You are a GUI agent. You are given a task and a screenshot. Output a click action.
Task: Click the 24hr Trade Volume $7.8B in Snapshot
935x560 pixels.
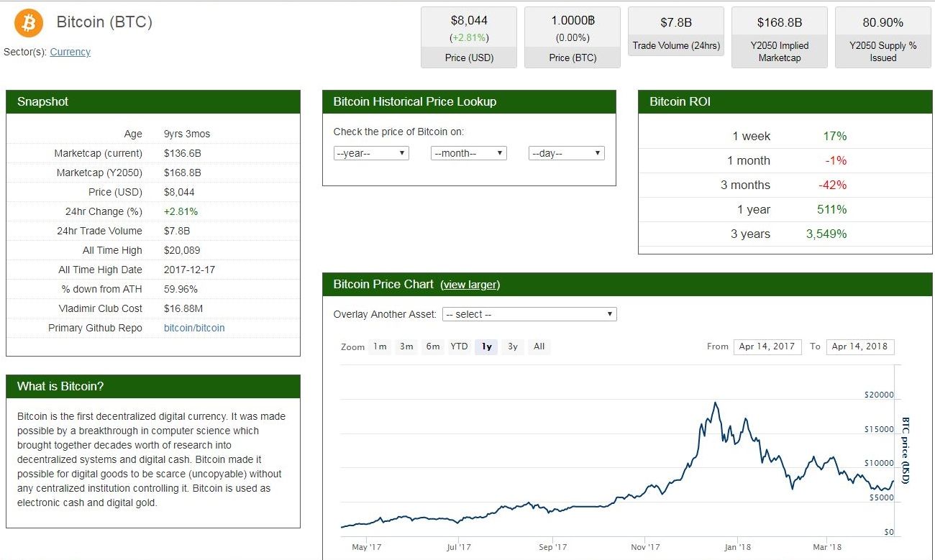[x=176, y=231]
